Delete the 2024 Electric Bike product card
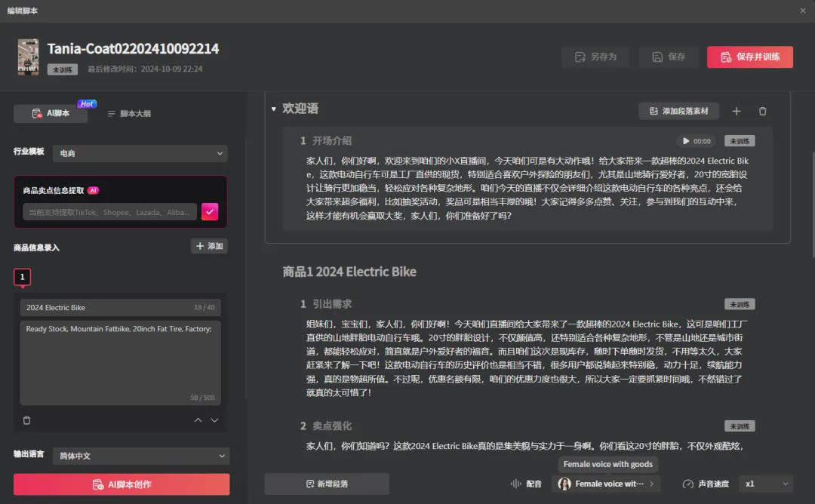This screenshot has height=504, width=815. (x=27, y=420)
